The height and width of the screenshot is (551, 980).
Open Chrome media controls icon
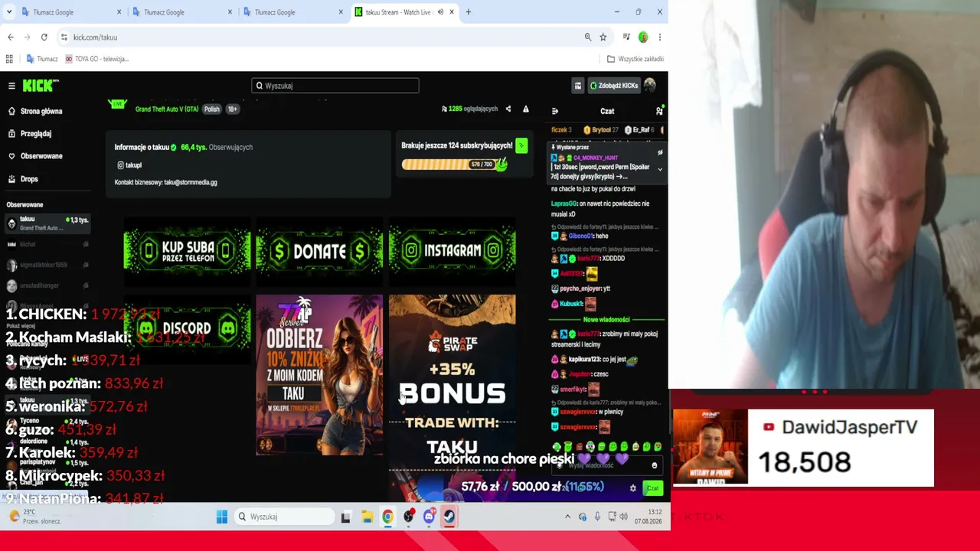[626, 37]
